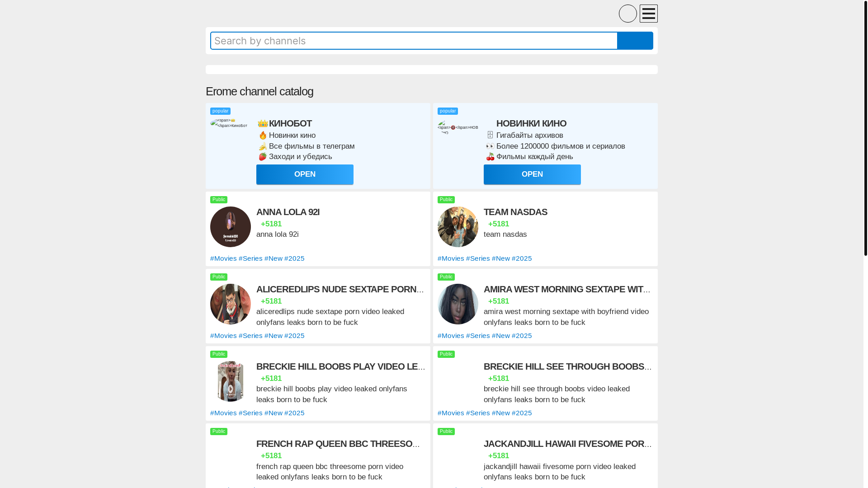Click 'Более 1200000 фильмов и сериалов' line
The height and width of the screenshot is (488, 868).
pos(561,146)
